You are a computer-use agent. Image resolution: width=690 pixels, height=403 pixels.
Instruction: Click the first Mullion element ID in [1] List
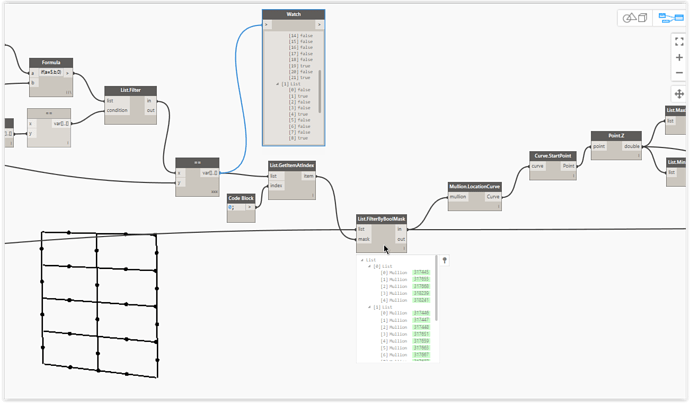421,313
